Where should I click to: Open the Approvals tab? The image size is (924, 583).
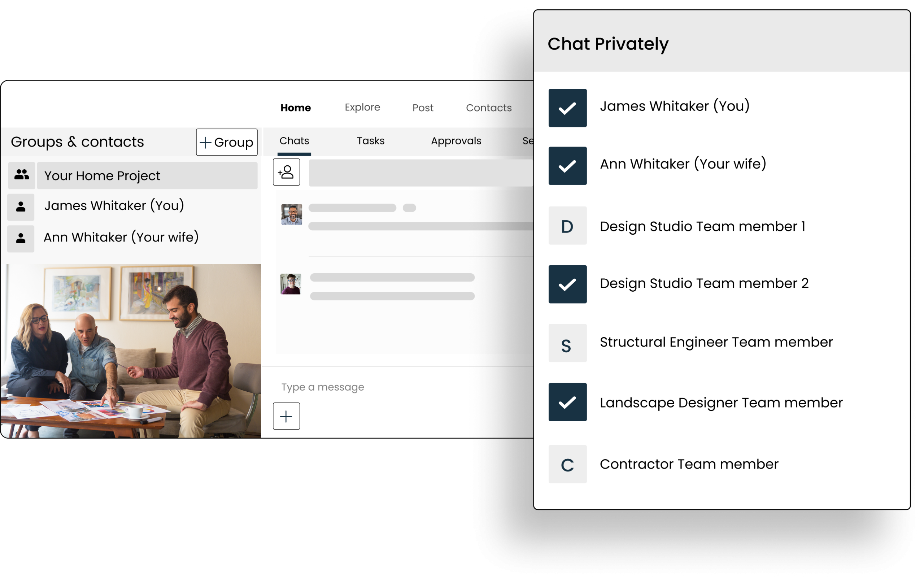456,141
